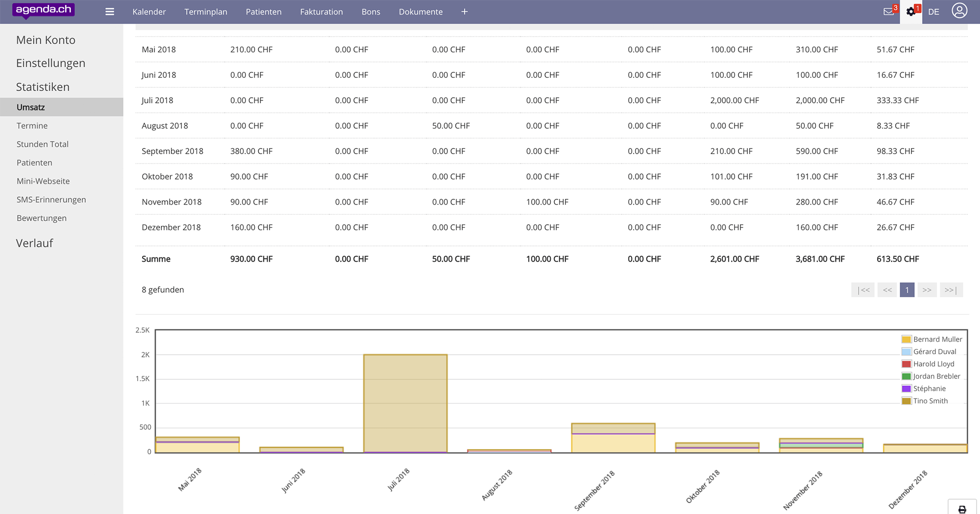Open the hamburger menu icon

click(x=110, y=12)
